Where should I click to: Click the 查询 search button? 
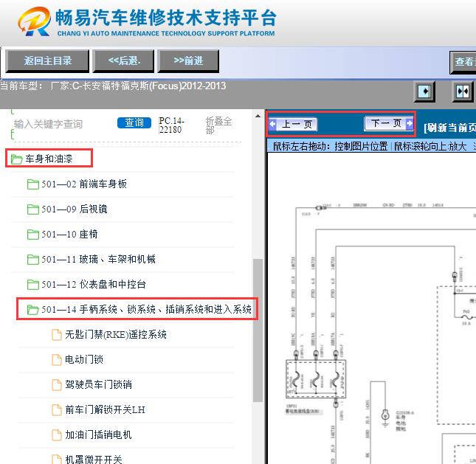(x=134, y=122)
